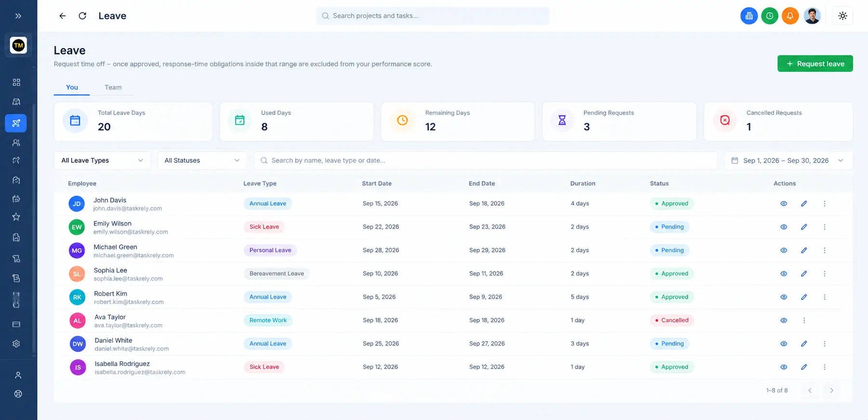
Task: Click Emily Wilson's Pending status badge
Action: coord(670,227)
